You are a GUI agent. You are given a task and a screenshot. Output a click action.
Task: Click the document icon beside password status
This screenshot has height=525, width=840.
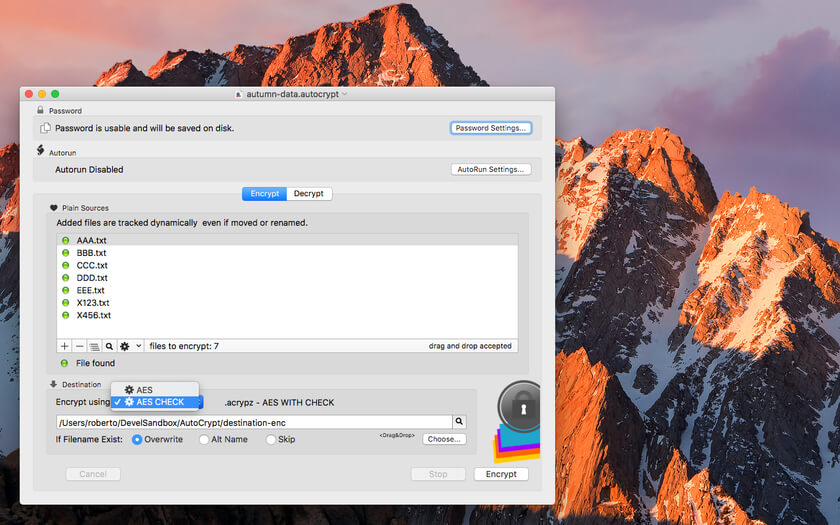point(45,128)
